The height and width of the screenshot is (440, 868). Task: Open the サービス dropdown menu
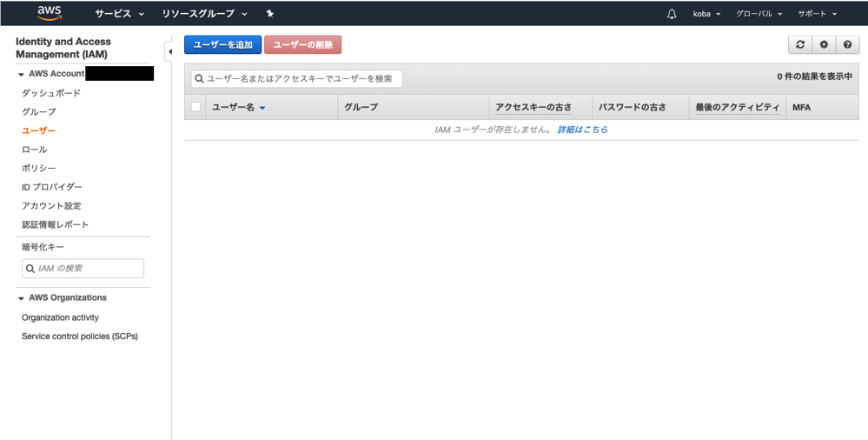[x=120, y=13]
